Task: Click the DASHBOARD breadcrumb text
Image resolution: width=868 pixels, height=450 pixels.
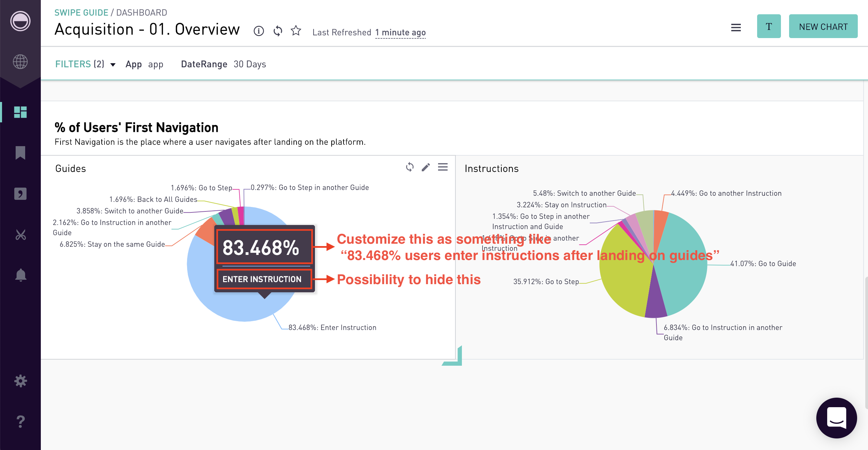Action: click(x=141, y=13)
